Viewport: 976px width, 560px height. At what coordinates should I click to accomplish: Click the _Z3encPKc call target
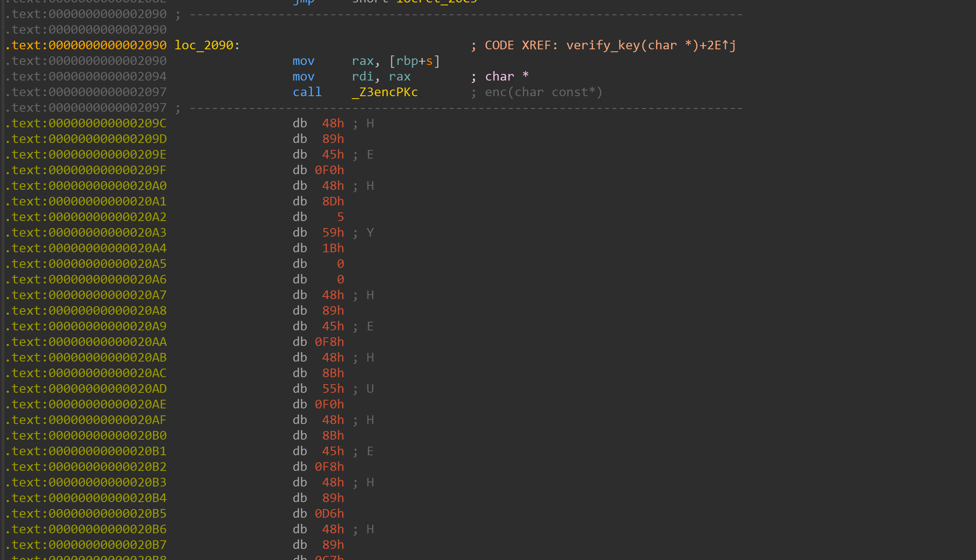tap(385, 92)
